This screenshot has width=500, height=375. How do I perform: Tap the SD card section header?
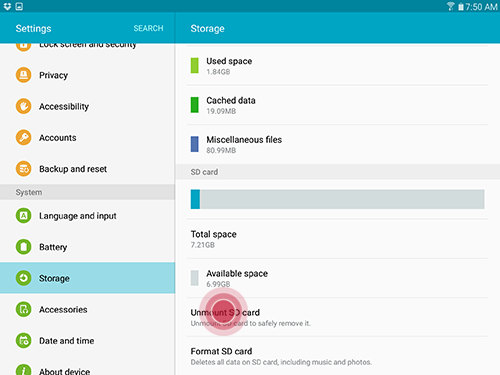(x=337, y=172)
